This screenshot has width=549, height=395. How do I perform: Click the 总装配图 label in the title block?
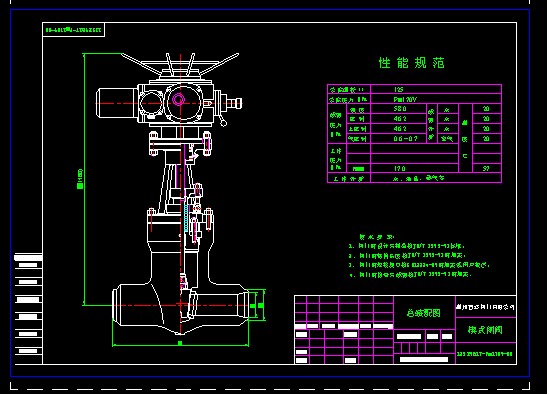[424, 313]
